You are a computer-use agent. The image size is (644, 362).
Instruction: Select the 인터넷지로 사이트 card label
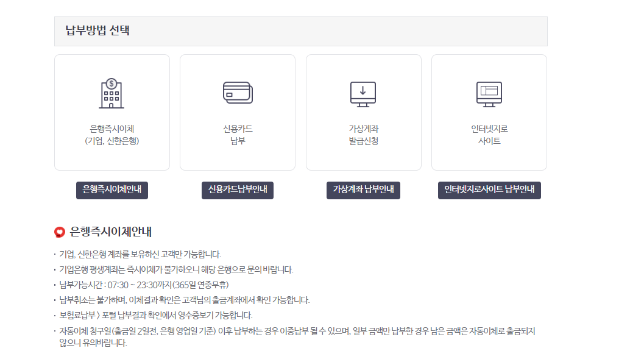point(489,135)
